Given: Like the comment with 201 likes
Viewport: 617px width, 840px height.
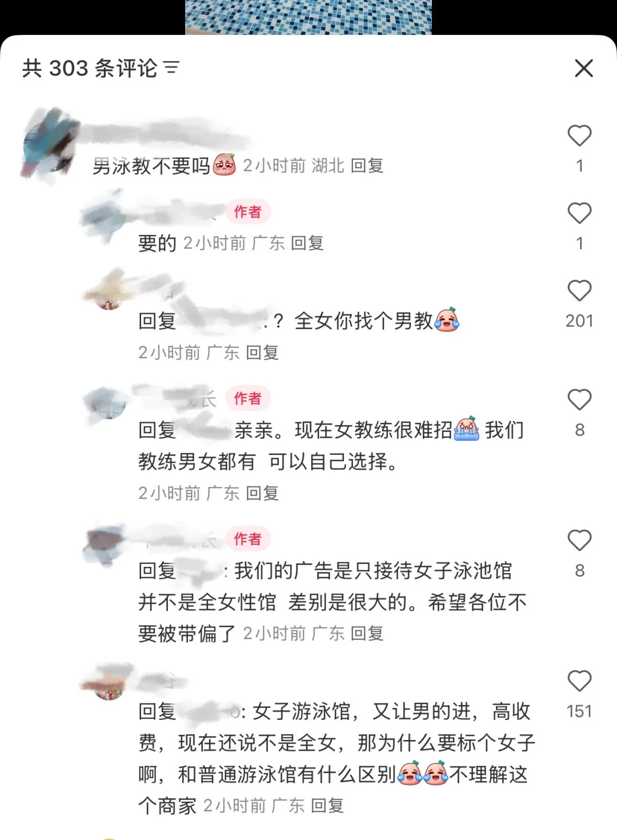Looking at the screenshot, I should click(579, 291).
